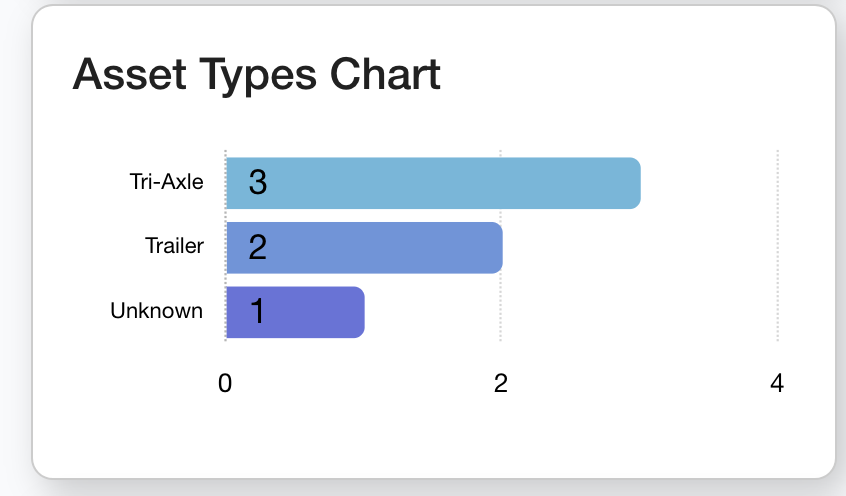The height and width of the screenshot is (496, 846).
Task: Click the rounded right end of Trailer bar
Action: pyautogui.click(x=495, y=247)
